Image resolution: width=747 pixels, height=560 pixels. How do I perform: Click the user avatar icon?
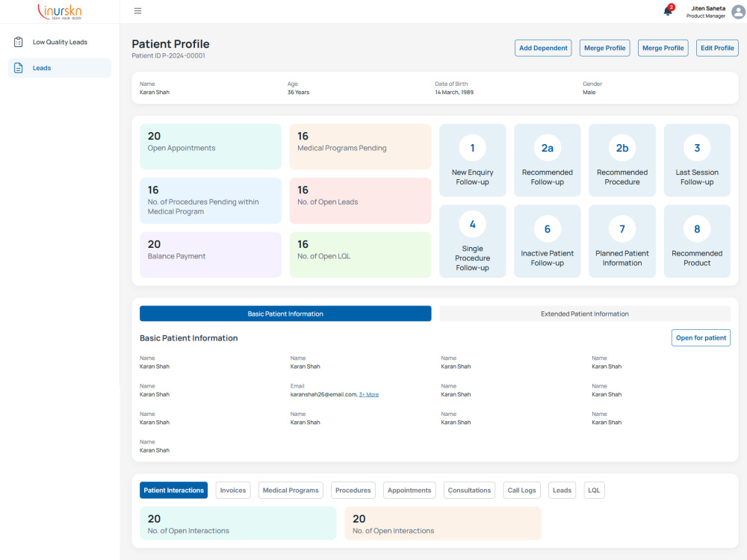point(739,11)
